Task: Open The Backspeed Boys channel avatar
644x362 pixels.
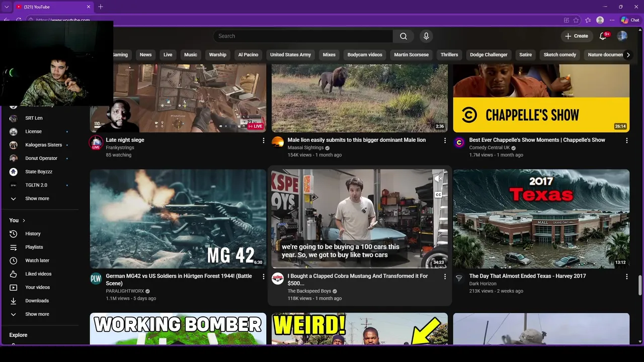Action: pos(278,279)
